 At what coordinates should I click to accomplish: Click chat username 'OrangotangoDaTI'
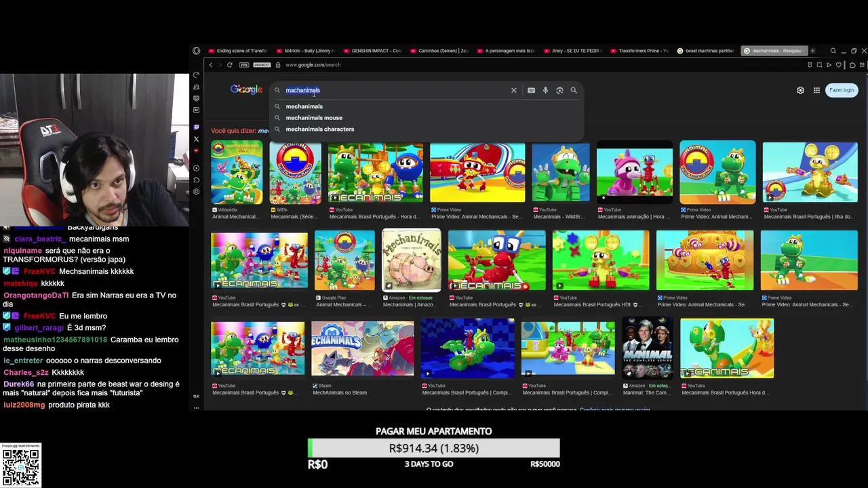[36, 296]
